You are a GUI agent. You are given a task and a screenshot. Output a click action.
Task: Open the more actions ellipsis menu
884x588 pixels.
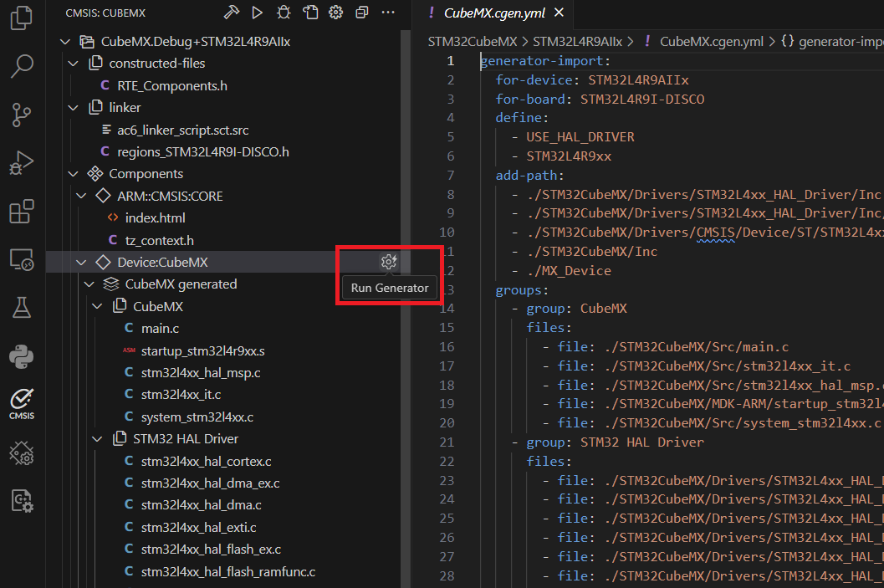coord(388,13)
